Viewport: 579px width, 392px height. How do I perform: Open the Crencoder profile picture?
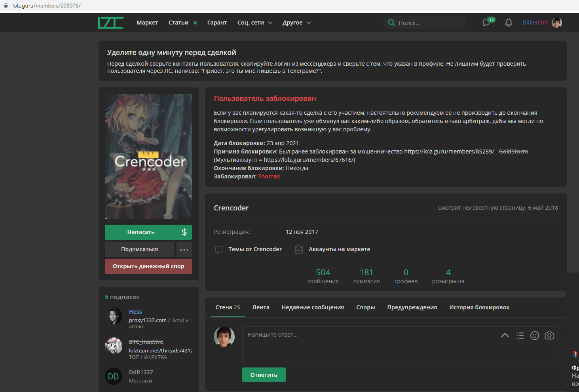point(148,156)
